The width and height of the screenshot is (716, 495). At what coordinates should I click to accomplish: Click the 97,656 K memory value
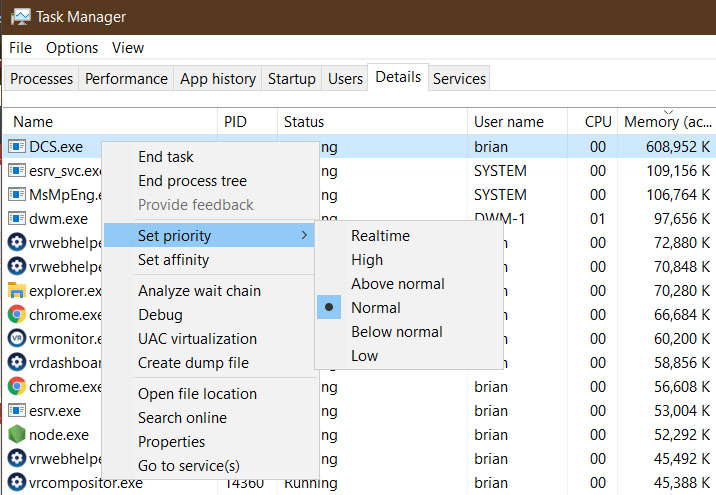click(x=682, y=219)
